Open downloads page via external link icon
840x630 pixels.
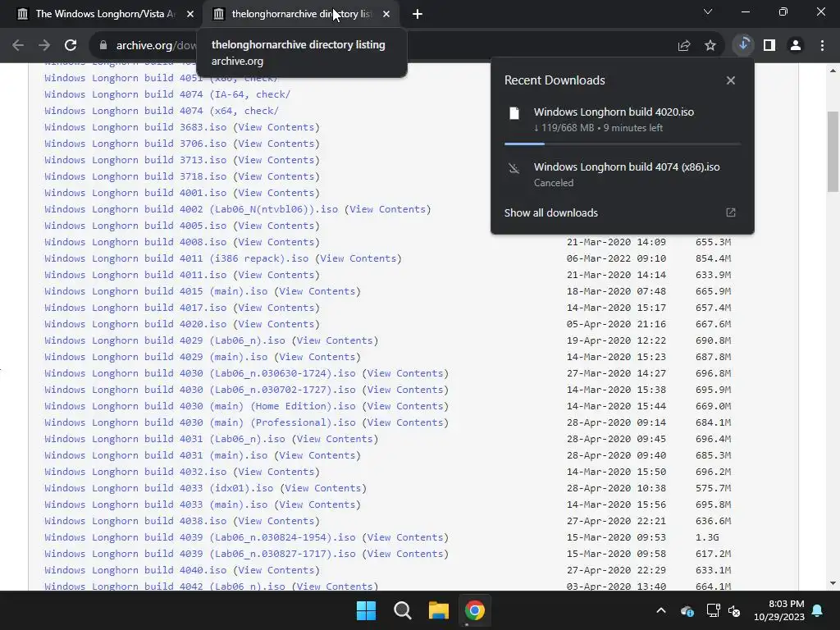tap(731, 212)
